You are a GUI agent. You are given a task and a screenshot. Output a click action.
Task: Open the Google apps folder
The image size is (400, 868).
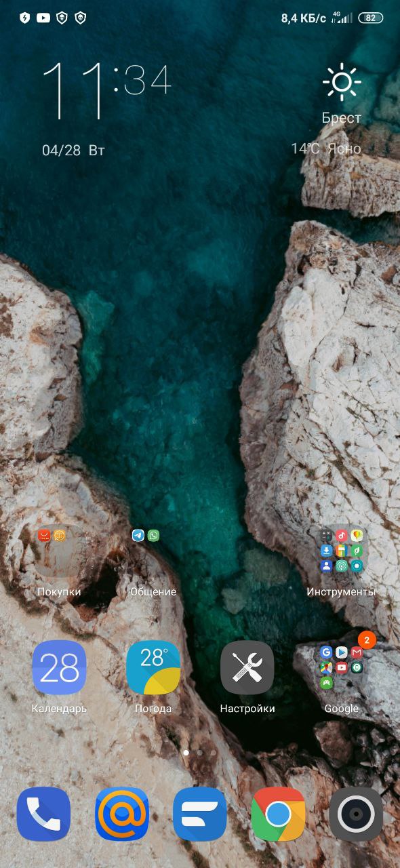pos(342,667)
